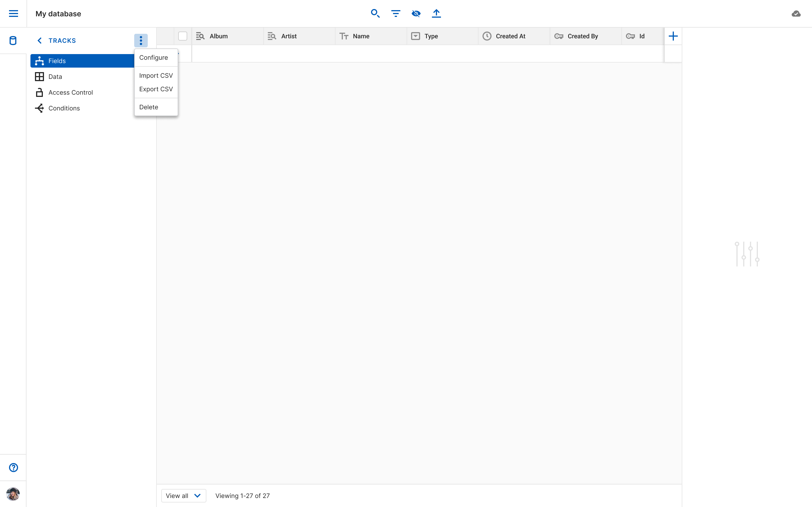Tick the select-all checkbox in the header
The height and width of the screenshot is (507, 812).
182,36
